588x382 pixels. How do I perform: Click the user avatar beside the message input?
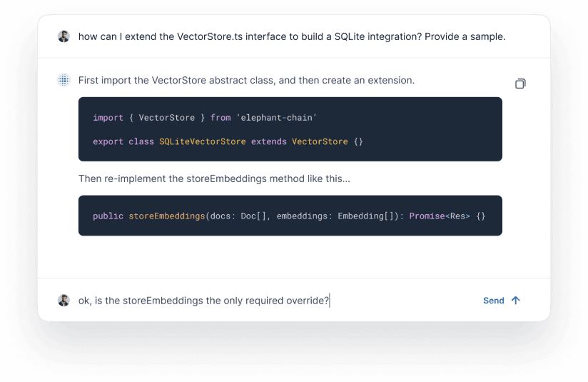(64, 301)
